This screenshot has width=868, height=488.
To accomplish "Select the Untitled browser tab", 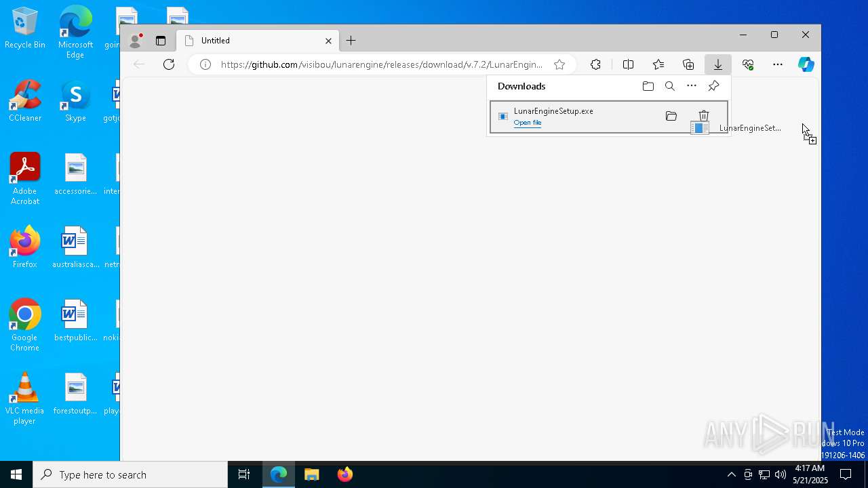I will coord(258,41).
